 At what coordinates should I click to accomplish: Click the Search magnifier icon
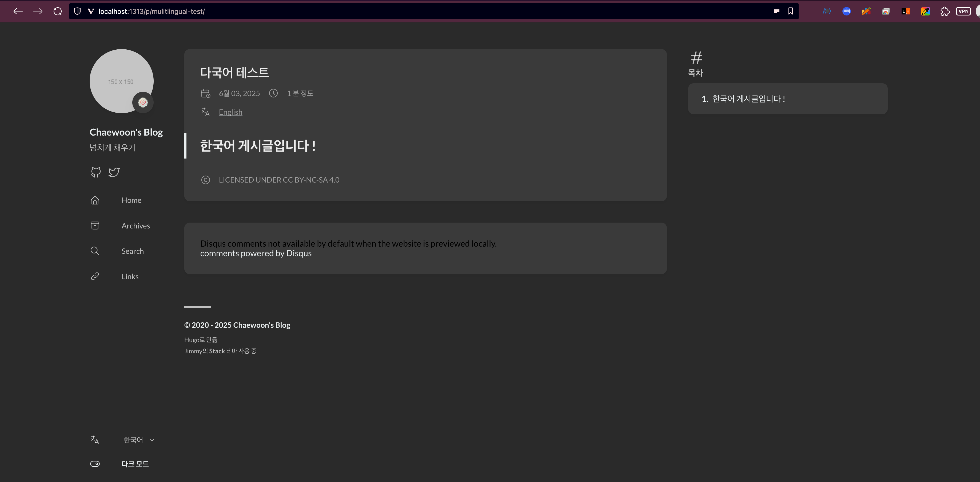click(x=95, y=251)
